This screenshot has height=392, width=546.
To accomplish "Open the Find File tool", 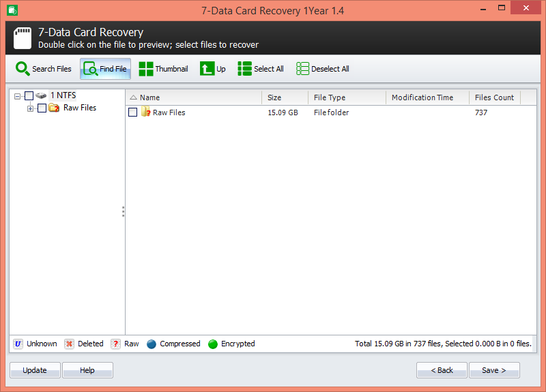I will (106, 69).
